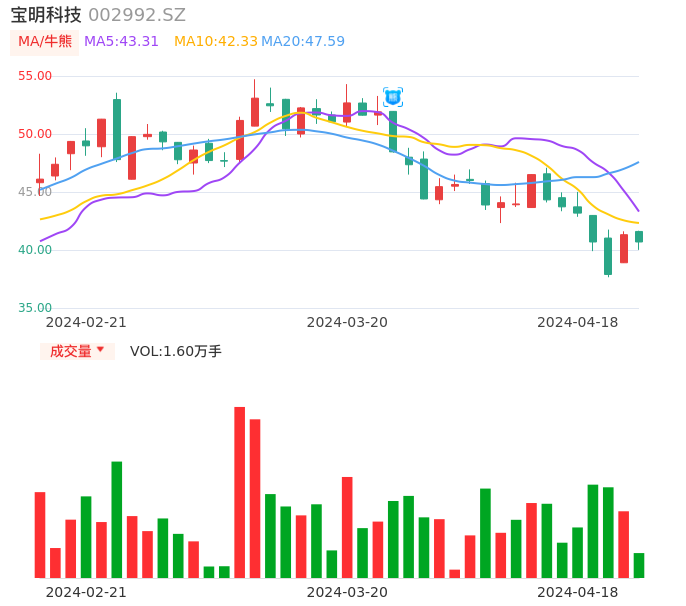Click the tallest red volume bar

[x=240, y=492]
